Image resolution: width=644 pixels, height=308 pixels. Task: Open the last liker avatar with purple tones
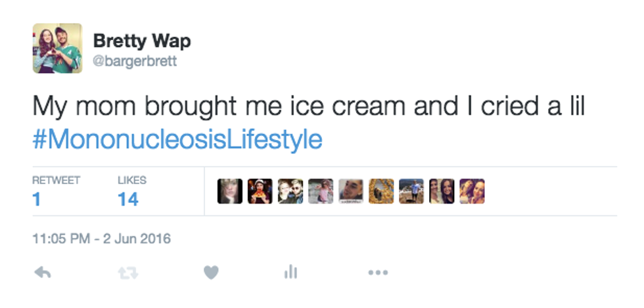[472, 191]
